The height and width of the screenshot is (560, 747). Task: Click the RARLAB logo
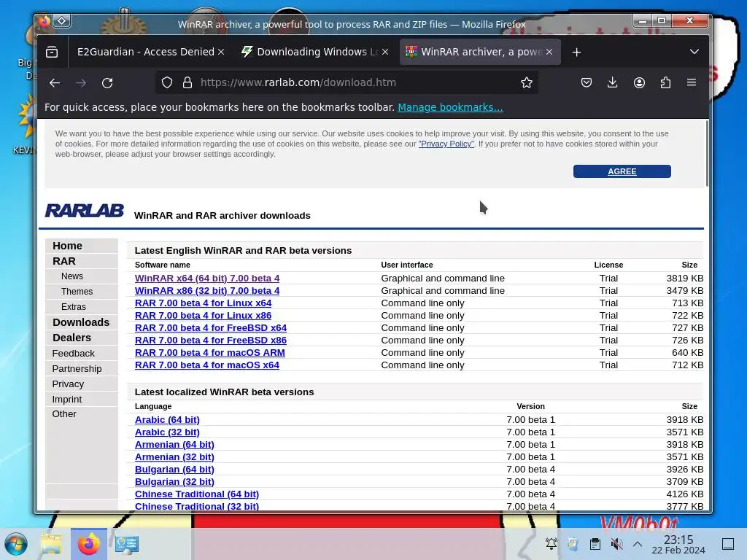click(85, 211)
